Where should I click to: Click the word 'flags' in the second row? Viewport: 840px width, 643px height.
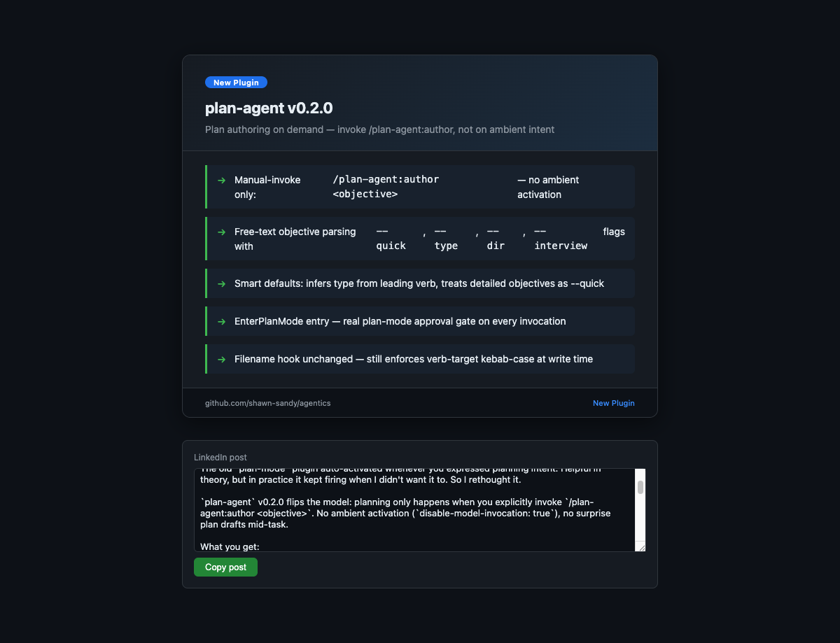[x=614, y=232]
